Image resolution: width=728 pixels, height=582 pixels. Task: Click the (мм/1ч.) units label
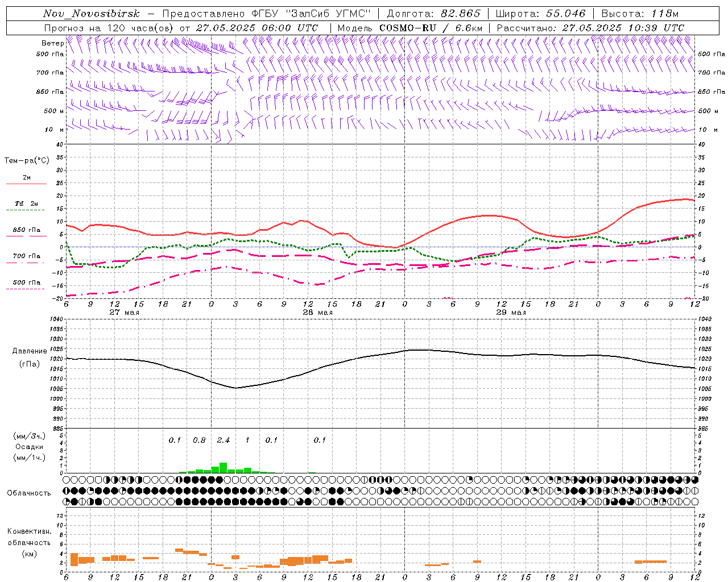[30, 458]
